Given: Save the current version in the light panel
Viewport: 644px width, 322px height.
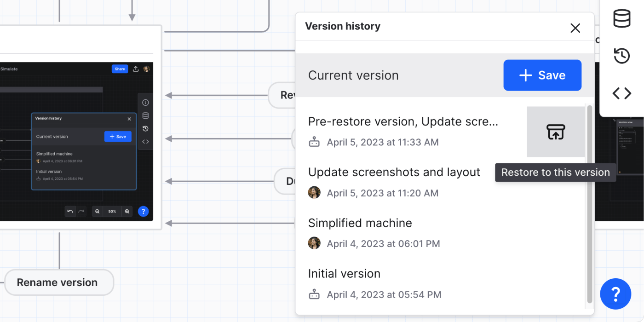Looking at the screenshot, I should coord(542,75).
